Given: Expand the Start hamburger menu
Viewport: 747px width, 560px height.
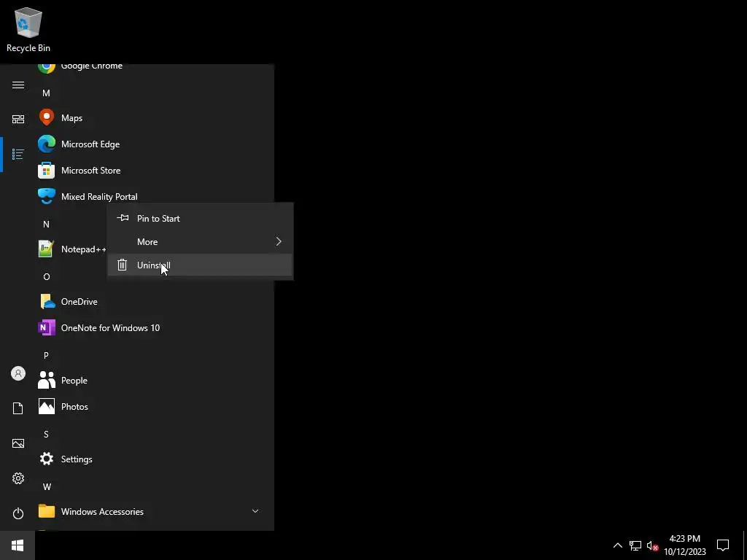Looking at the screenshot, I should tap(18, 85).
